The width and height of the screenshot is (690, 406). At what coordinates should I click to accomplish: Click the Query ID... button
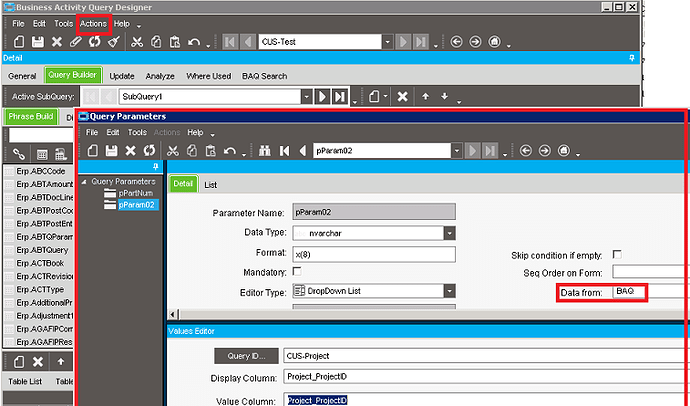(x=246, y=356)
